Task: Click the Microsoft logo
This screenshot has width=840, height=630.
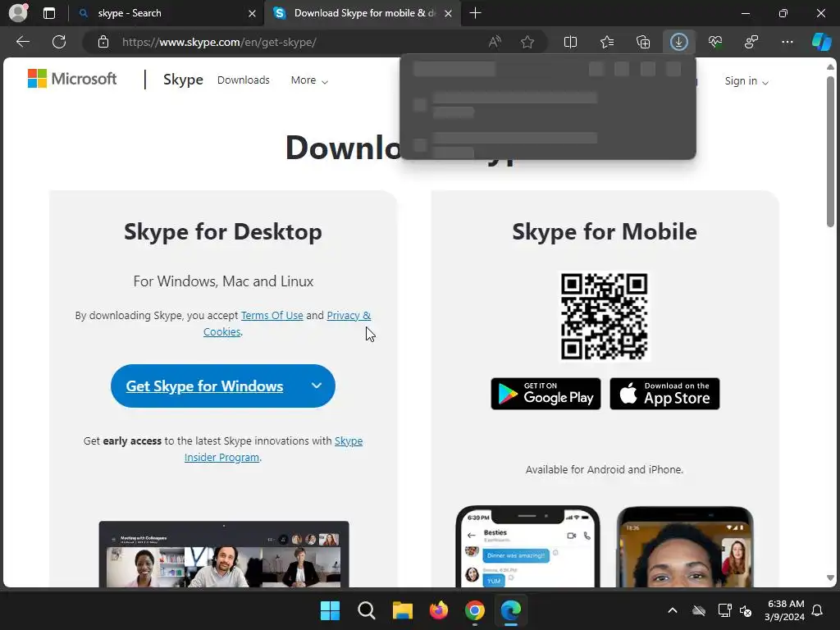Action: pos(72,79)
